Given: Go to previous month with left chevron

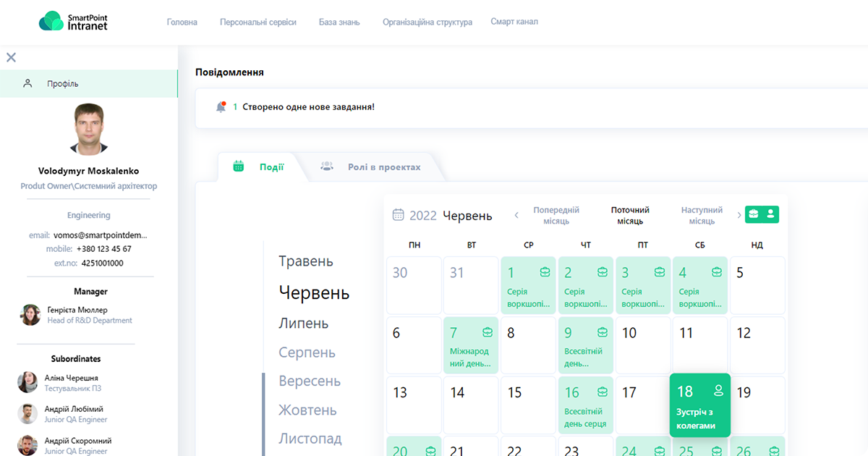Looking at the screenshot, I should point(516,215).
